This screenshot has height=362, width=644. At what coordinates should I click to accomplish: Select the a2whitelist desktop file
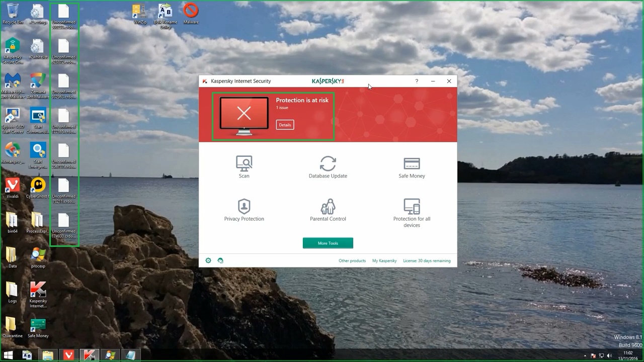[38, 49]
